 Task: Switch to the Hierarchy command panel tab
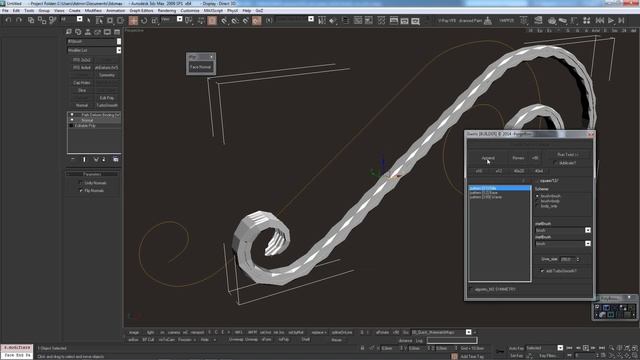coord(88,32)
